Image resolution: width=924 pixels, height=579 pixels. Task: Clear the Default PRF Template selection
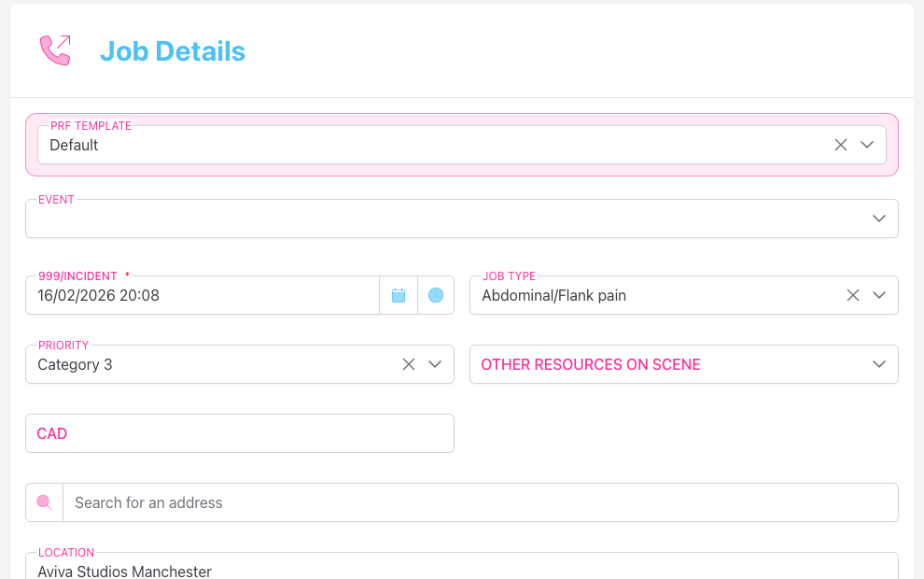tap(840, 145)
